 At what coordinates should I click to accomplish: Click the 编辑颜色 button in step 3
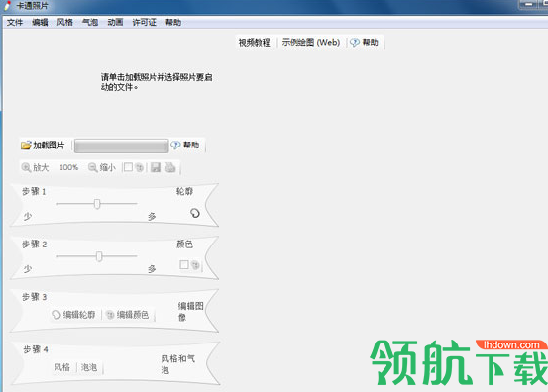128,315
